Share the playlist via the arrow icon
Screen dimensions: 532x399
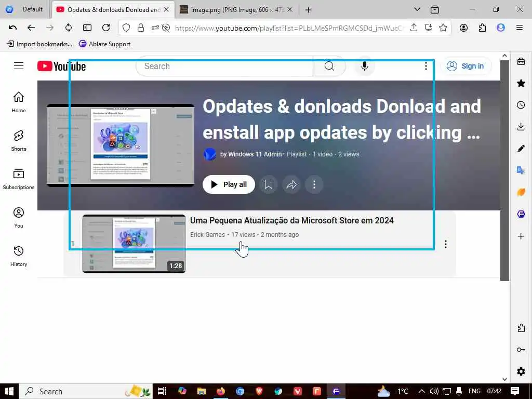pyautogui.click(x=291, y=184)
